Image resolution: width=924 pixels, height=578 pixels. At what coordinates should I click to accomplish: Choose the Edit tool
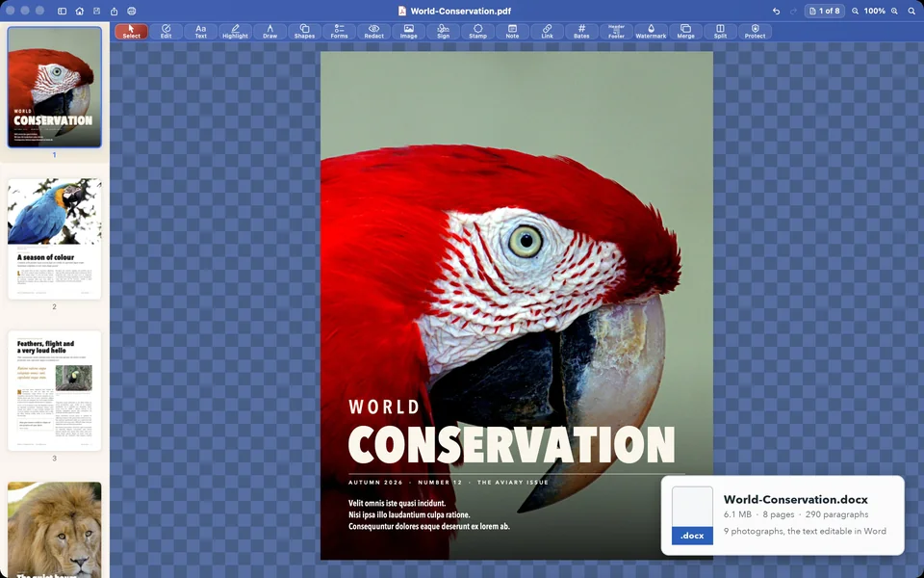click(x=167, y=31)
